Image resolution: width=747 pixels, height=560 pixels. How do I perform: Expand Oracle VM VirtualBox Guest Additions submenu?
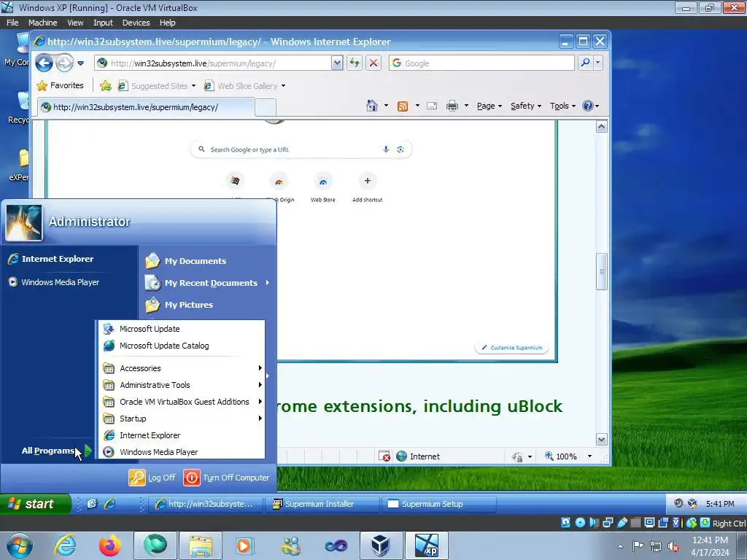pyautogui.click(x=182, y=402)
